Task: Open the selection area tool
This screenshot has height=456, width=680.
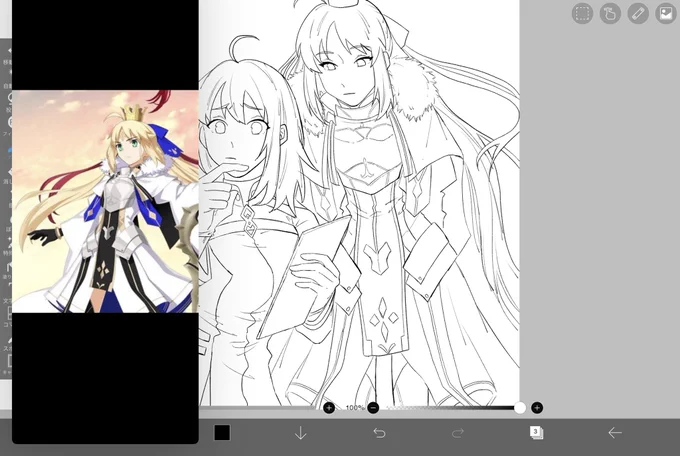Action: pyautogui.click(x=582, y=14)
